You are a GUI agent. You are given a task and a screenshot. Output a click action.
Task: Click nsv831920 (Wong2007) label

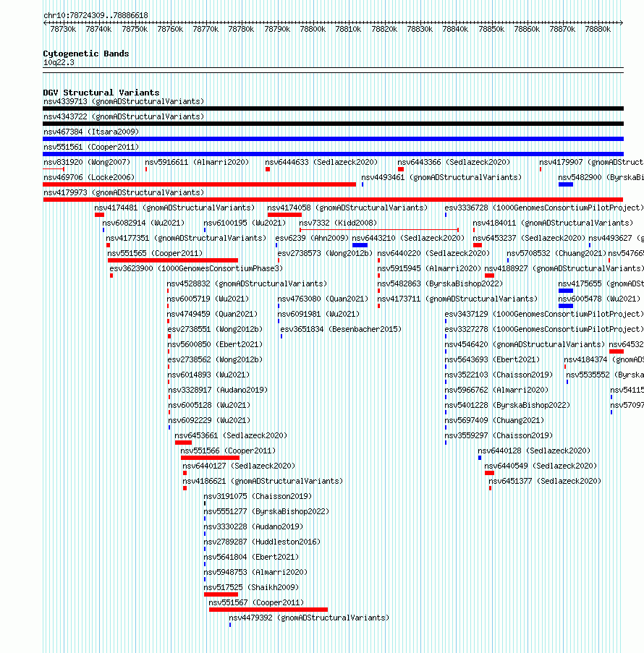click(x=87, y=163)
